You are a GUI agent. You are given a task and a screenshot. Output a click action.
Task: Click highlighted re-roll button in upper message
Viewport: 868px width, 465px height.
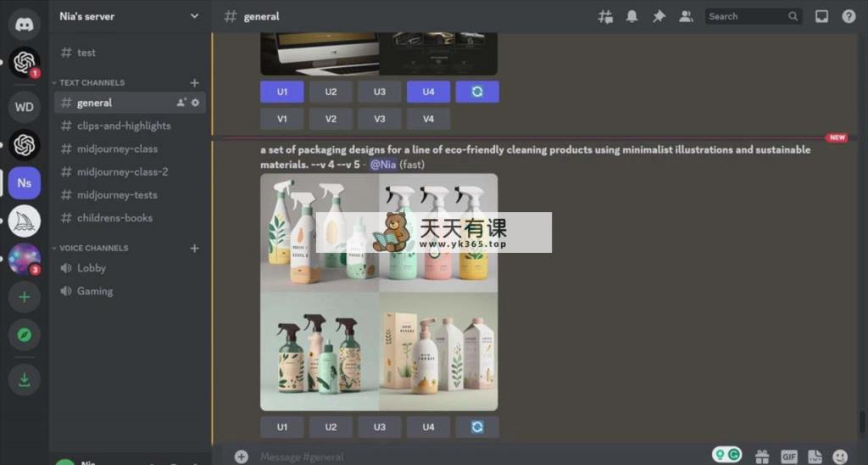(x=477, y=92)
